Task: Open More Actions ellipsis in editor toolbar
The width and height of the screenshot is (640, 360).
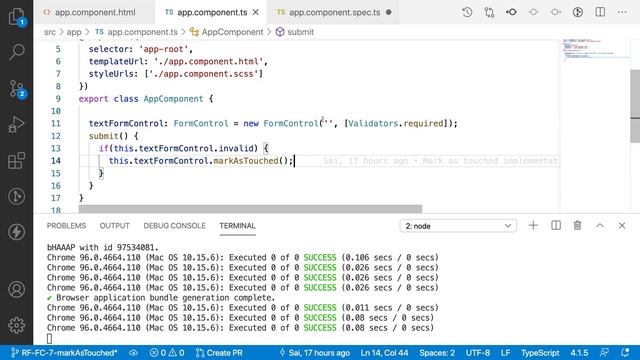Action: (622, 12)
